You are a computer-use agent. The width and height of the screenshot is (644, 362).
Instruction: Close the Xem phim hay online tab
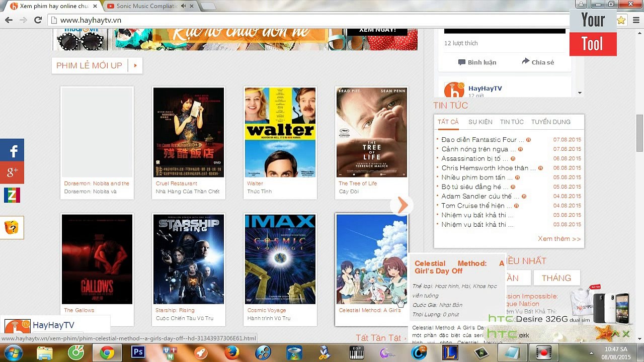95,6
